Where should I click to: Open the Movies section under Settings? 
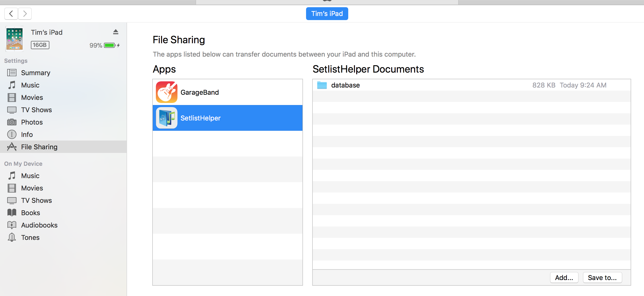coord(32,97)
